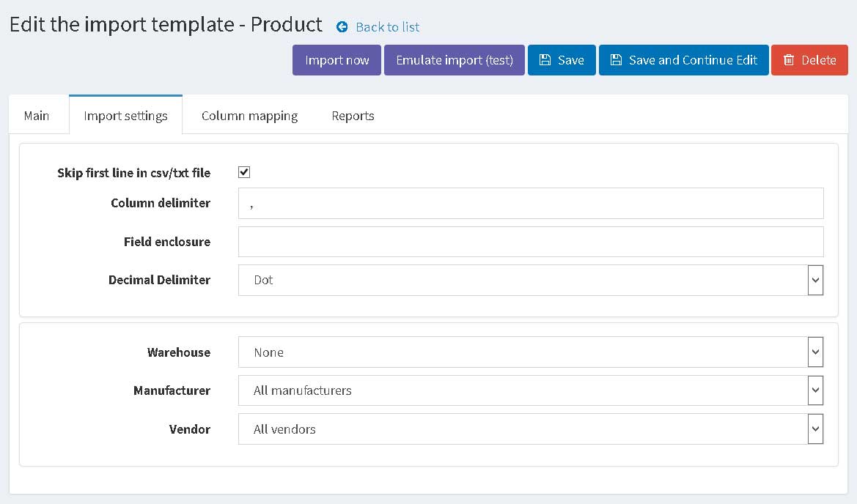Go to the Reports tab
The image size is (857, 504).
[x=353, y=116]
